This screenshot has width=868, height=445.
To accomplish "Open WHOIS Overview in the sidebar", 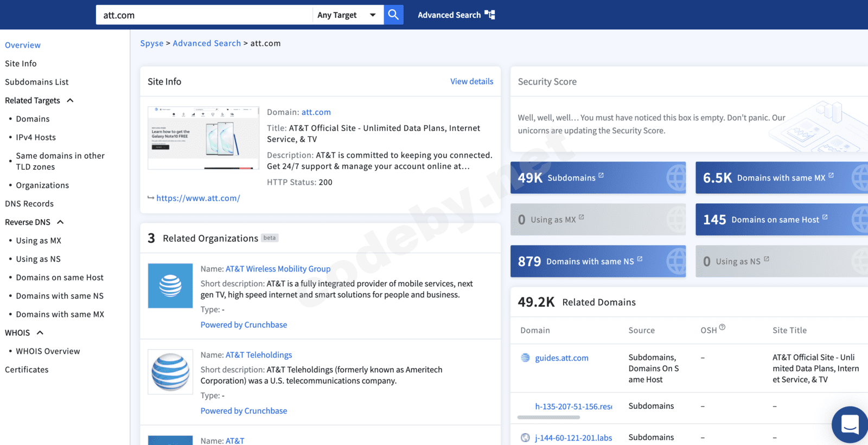I will tap(48, 351).
